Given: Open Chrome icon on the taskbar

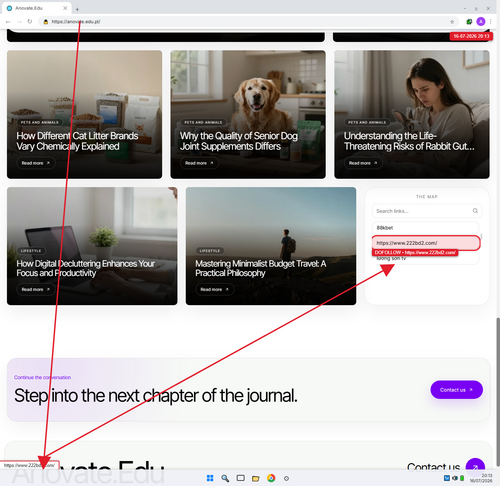Looking at the screenshot, I should click(x=271, y=478).
